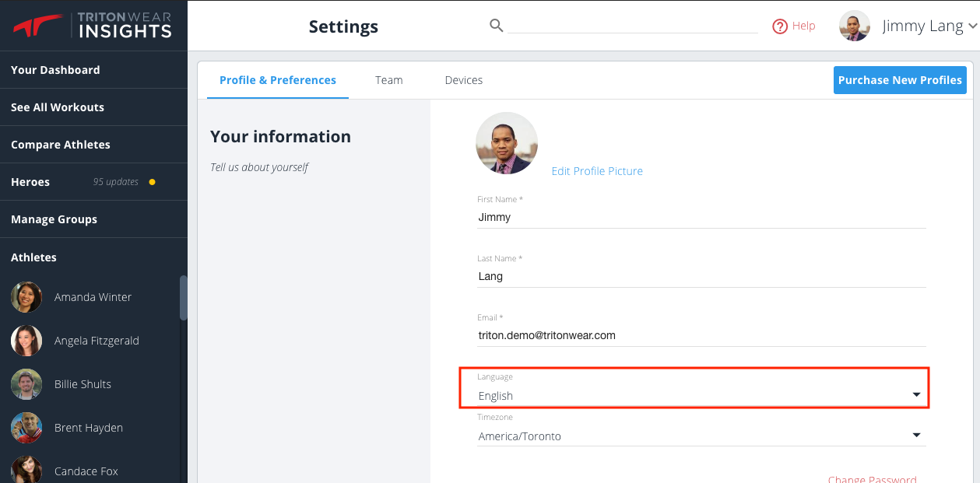The width and height of the screenshot is (980, 483).
Task: Switch to Profile & Preferences tab
Action: pos(278,80)
